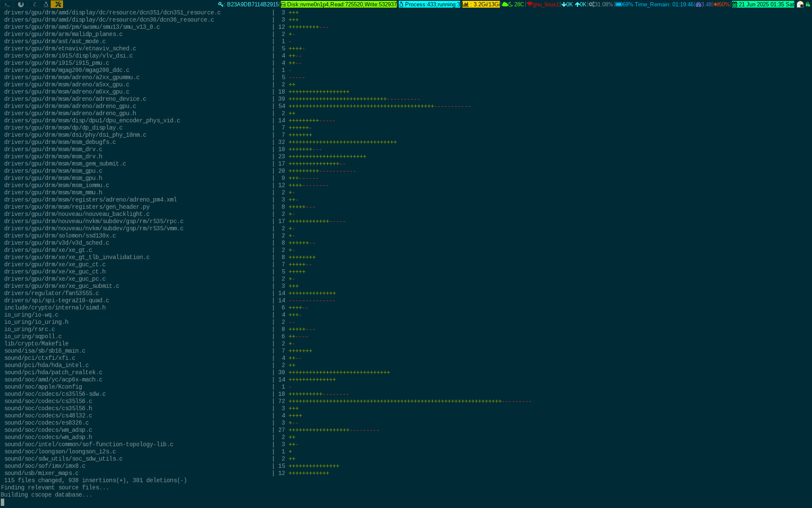Click the msm_debugfs.c file path

(60, 142)
